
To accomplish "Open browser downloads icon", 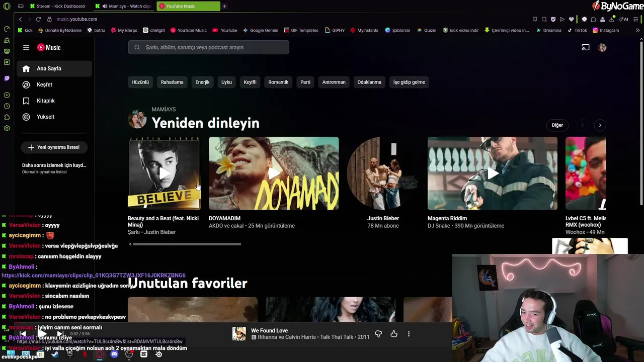I will [x=611, y=19].
